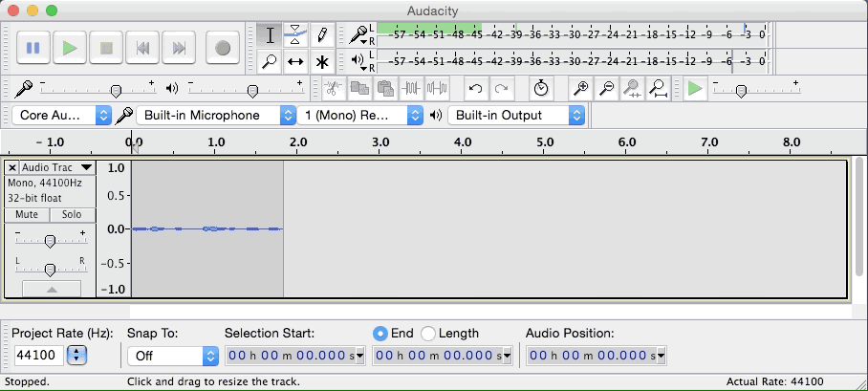Select the End radio button
Image resolution: width=868 pixels, height=391 pixels.
(x=380, y=334)
